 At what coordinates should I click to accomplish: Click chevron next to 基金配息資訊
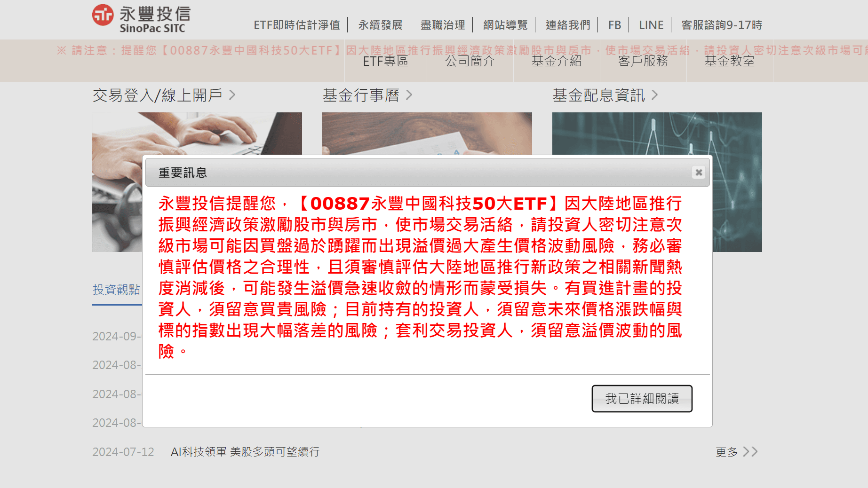pos(654,95)
